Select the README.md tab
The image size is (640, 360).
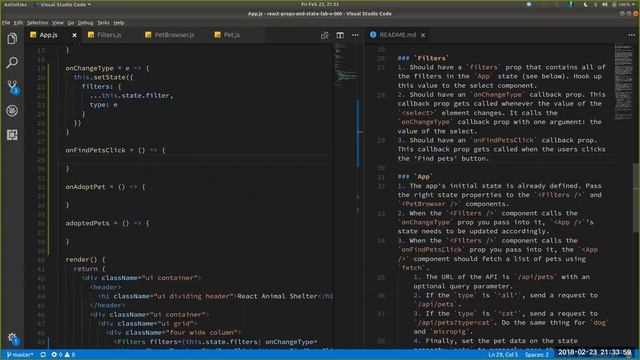pos(398,35)
